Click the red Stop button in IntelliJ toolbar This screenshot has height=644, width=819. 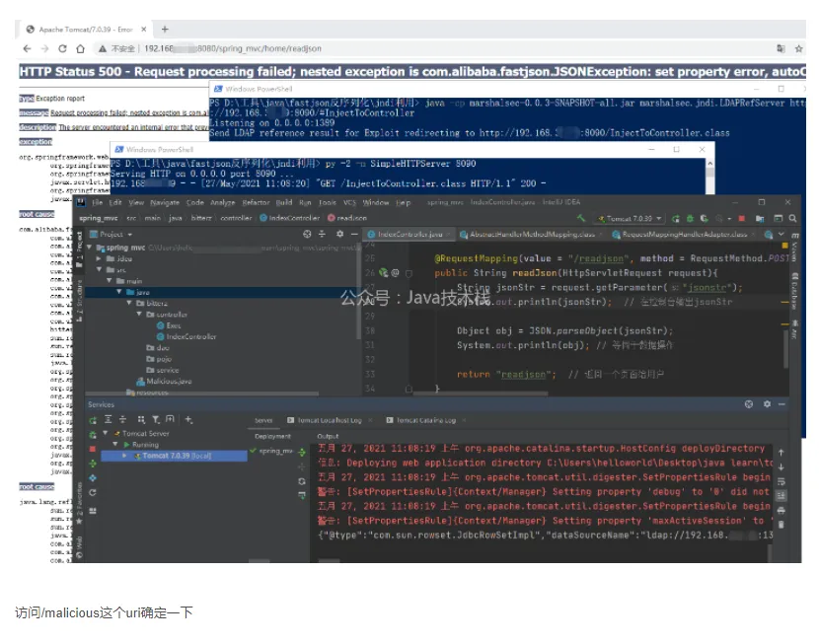[742, 218]
